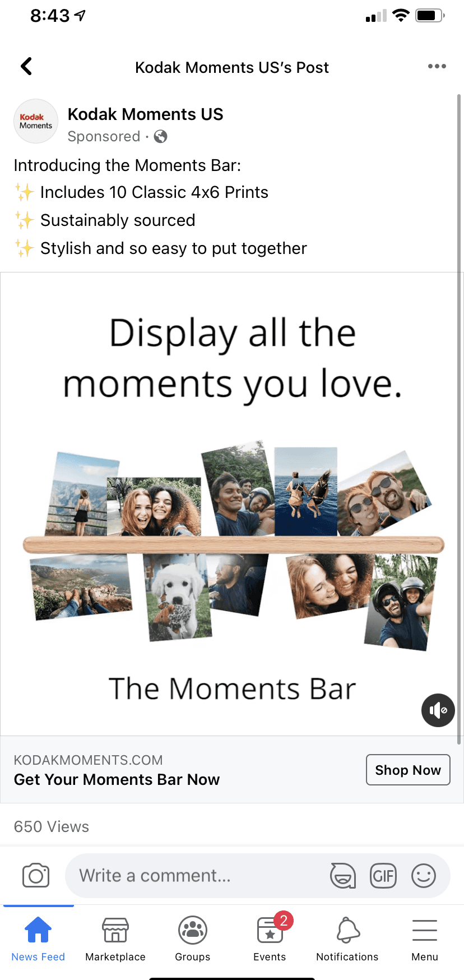This screenshot has height=980, width=464.
Task: Tap the back arrow icon
Action: click(26, 66)
